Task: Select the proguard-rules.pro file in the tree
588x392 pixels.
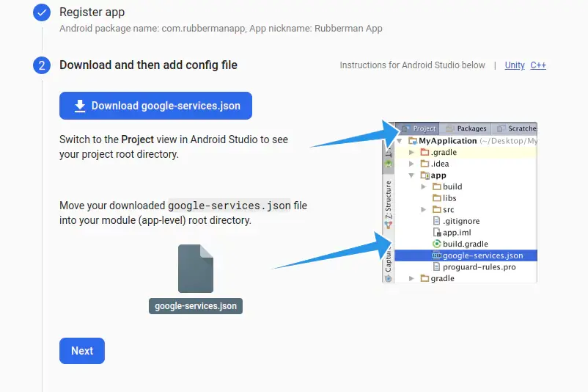Action: click(x=474, y=267)
